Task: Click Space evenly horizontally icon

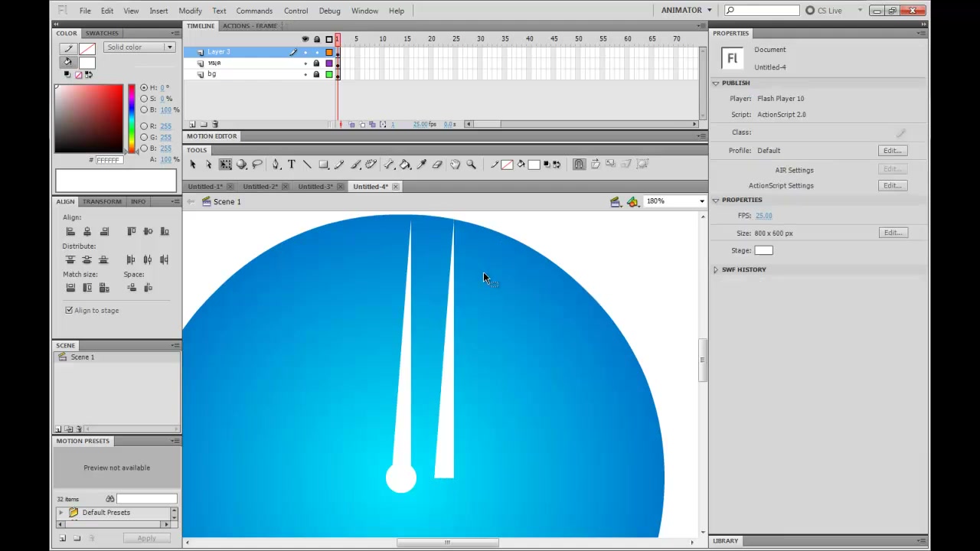Action: click(x=149, y=288)
